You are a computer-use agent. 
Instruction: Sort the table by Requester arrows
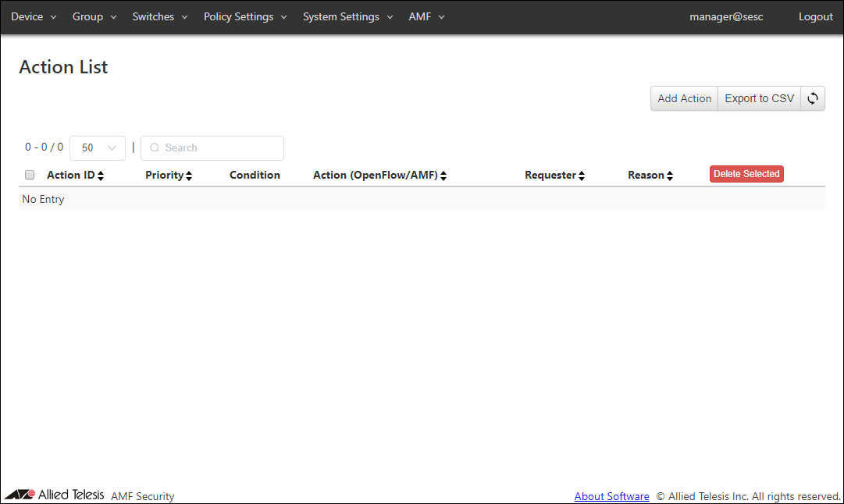coord(582,176)
